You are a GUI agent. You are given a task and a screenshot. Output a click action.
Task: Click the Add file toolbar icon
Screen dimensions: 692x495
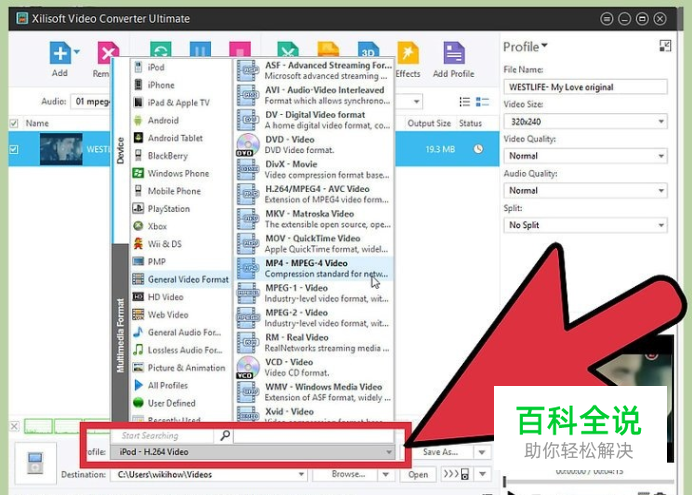[x=60, y=53]
